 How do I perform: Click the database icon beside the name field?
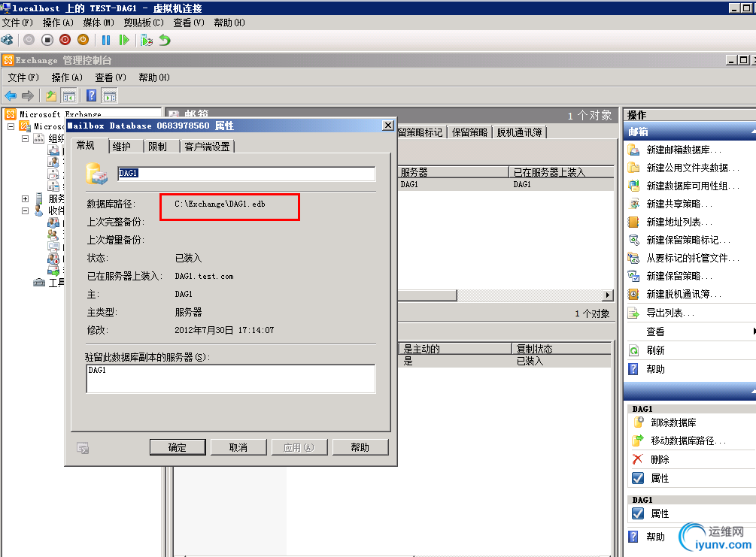coord(97,174)
